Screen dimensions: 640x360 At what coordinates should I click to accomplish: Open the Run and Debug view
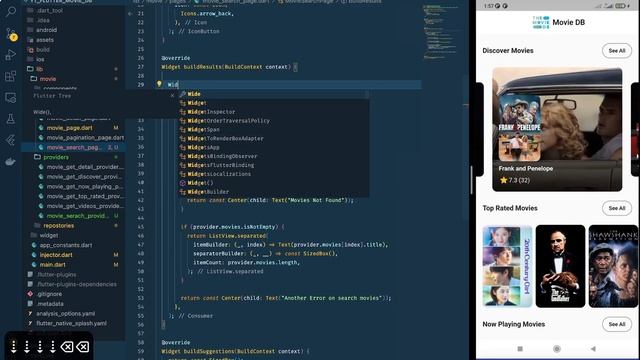coord(11,55)
